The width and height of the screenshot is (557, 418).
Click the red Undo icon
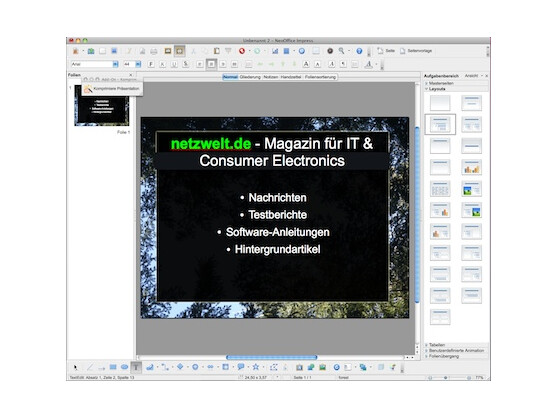(242, 51)
